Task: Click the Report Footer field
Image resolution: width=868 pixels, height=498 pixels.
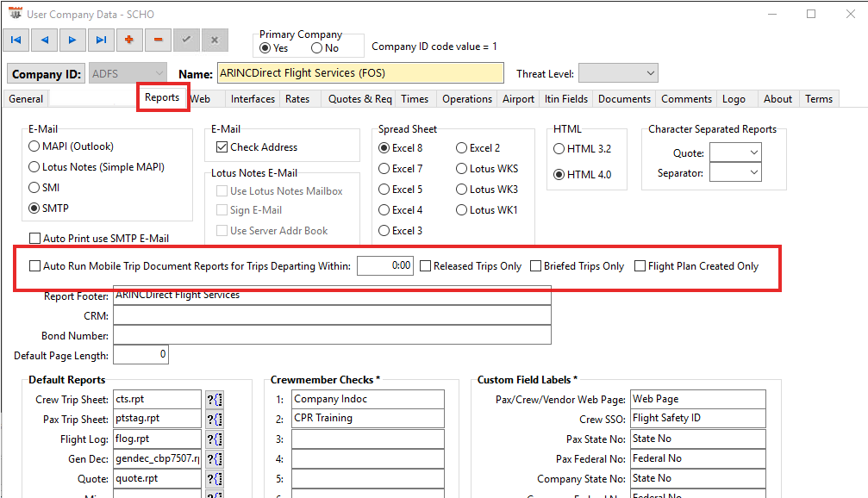Action: 332,295
